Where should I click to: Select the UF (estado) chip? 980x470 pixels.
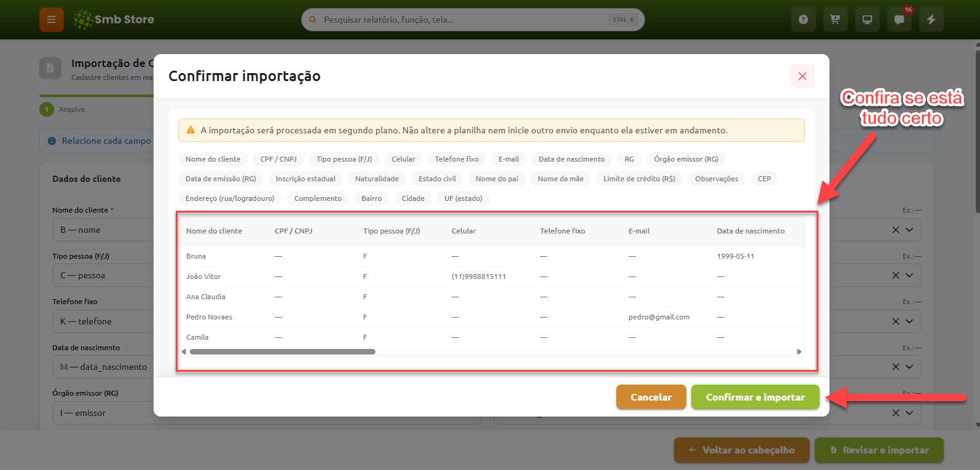[463, 198]
